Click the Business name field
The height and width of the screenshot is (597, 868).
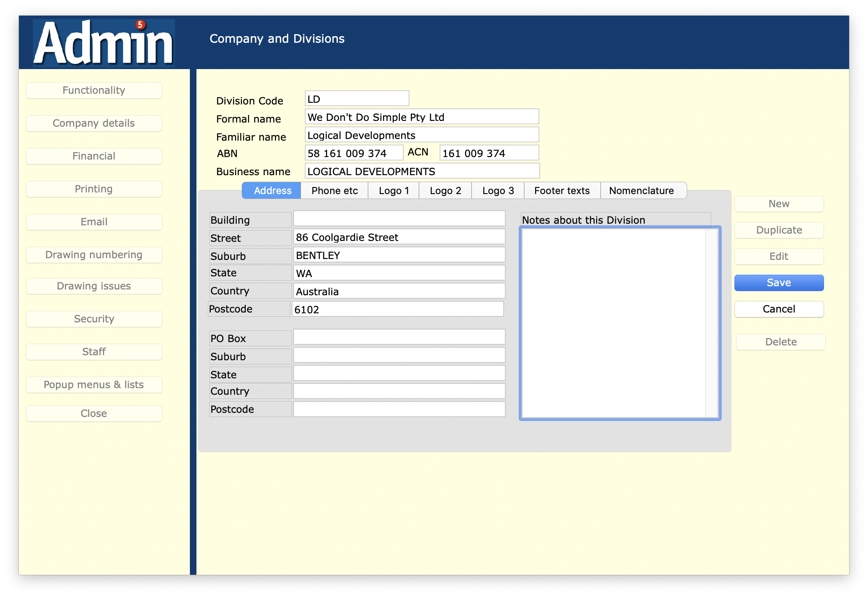pyautogui.click(x=422, y=171)
